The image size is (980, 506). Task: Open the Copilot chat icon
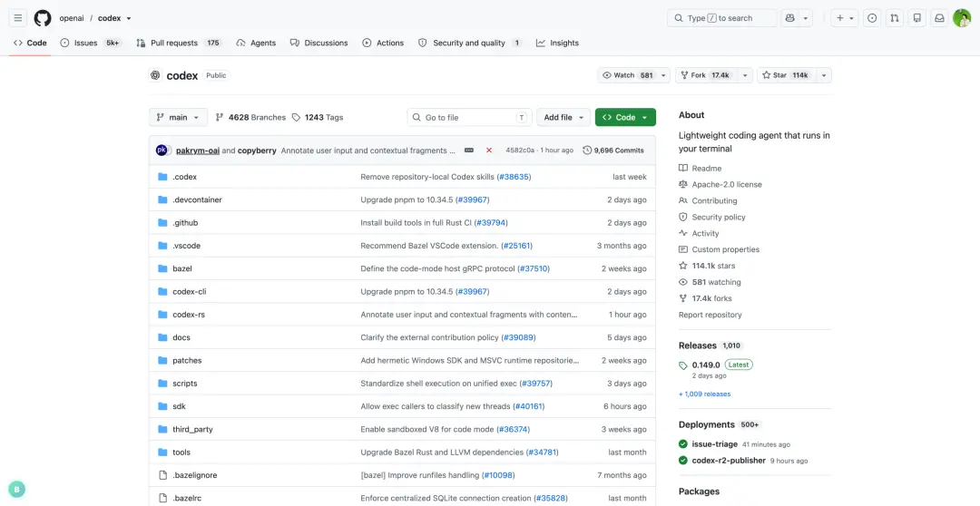point(790,18)
